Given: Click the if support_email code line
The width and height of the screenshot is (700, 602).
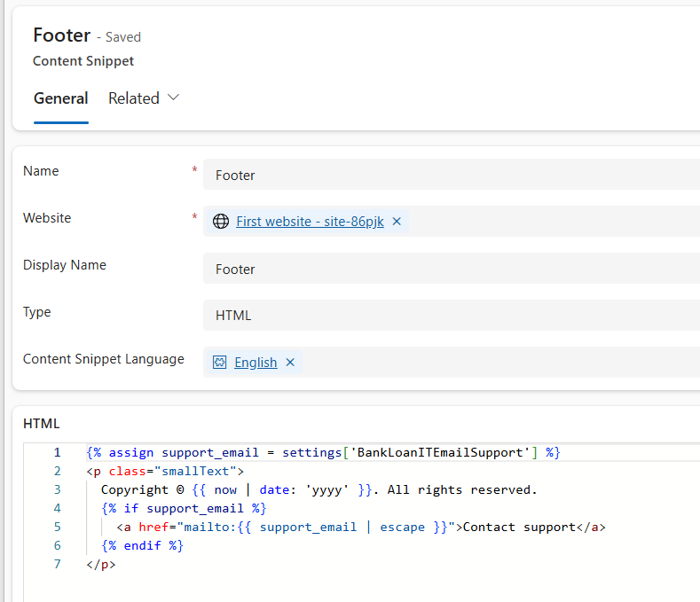Looking at the screenshot, I should click(x=184, y=508).
